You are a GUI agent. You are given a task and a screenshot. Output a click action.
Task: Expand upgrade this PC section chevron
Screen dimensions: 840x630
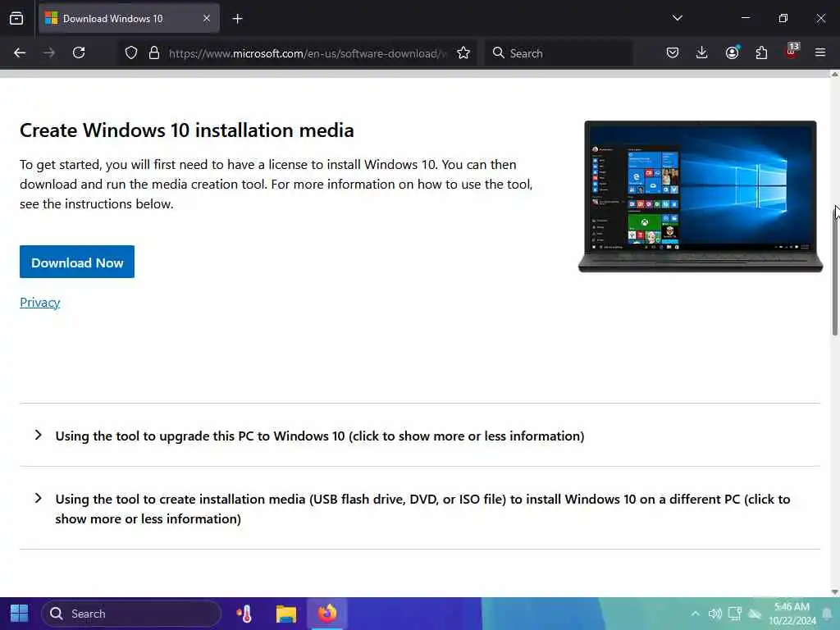click(38, 435)
